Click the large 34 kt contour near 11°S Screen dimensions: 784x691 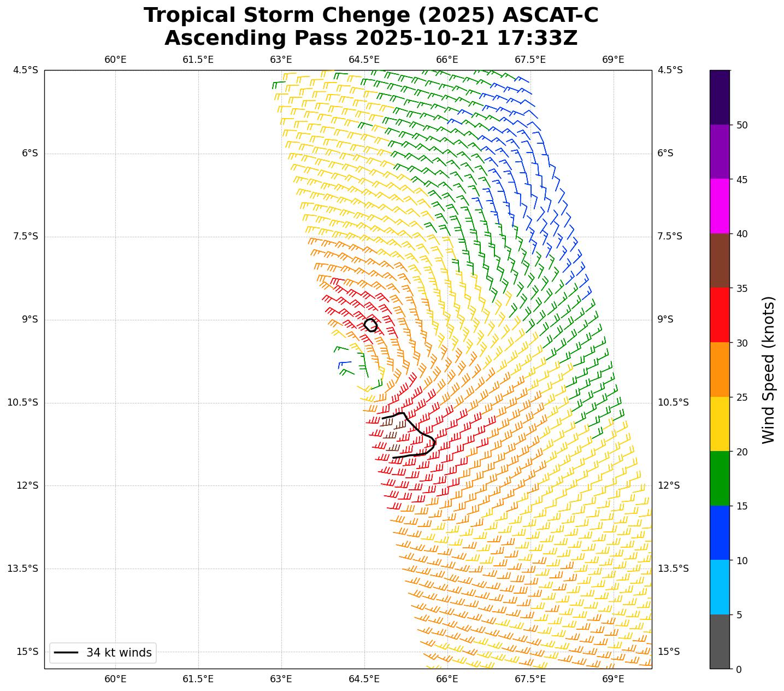tap(434, 440)
